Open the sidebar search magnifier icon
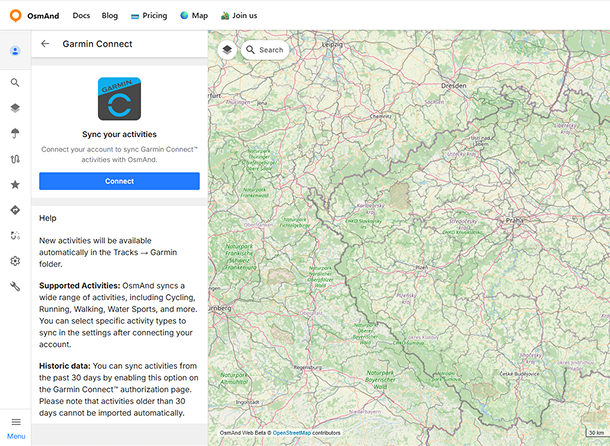The width and height of the screenshot is (610, 446). click(x=15, y=83)
